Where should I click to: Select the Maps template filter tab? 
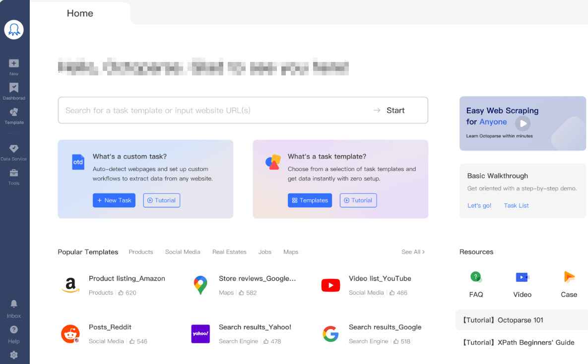tap(291, 252)
